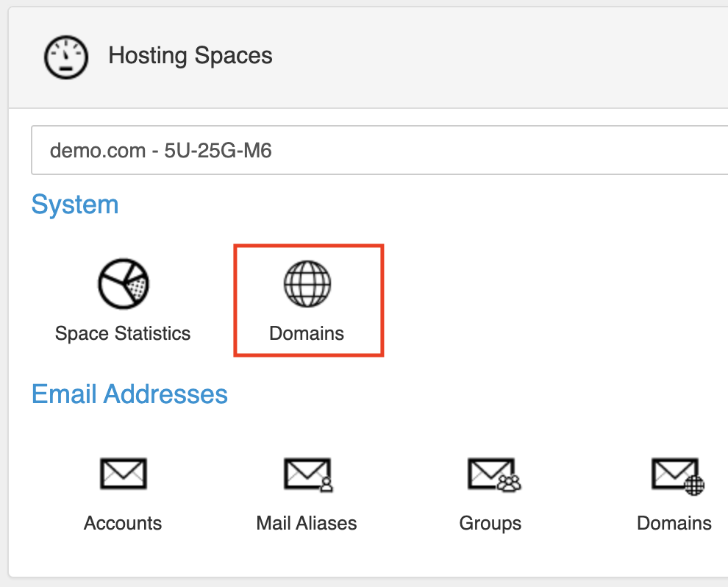Click the 'Accounts' text label
The width and height of the screenshot is (728, 587).
click(123, 523)
